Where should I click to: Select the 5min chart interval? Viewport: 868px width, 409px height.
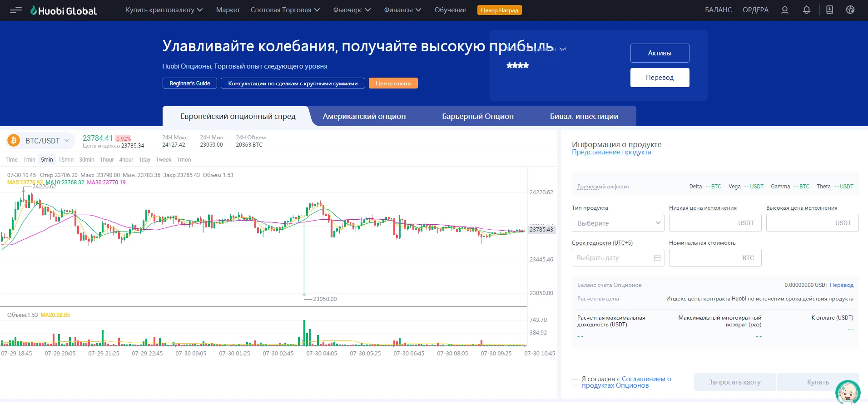[x=47, y=160]
